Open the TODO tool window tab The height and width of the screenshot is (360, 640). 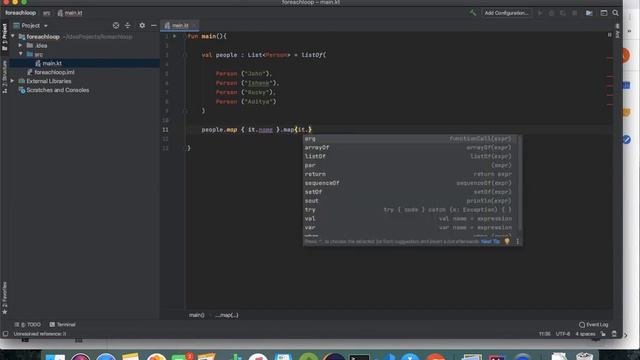pos(28,324)
